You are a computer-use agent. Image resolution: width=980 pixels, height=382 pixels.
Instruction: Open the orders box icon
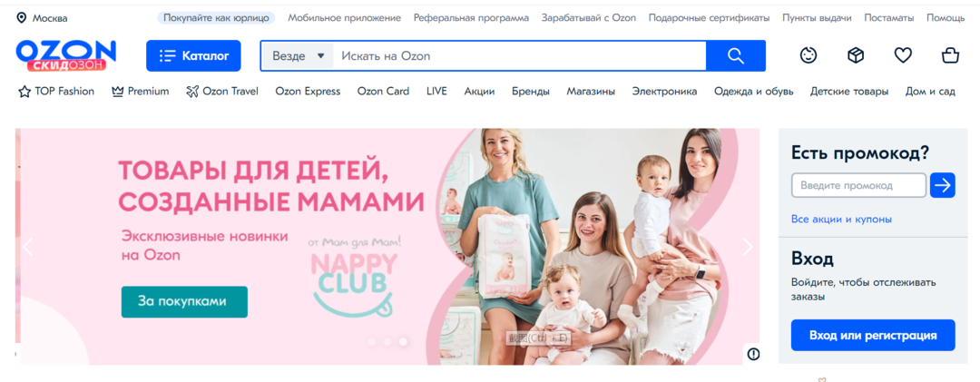pos(856,55)
